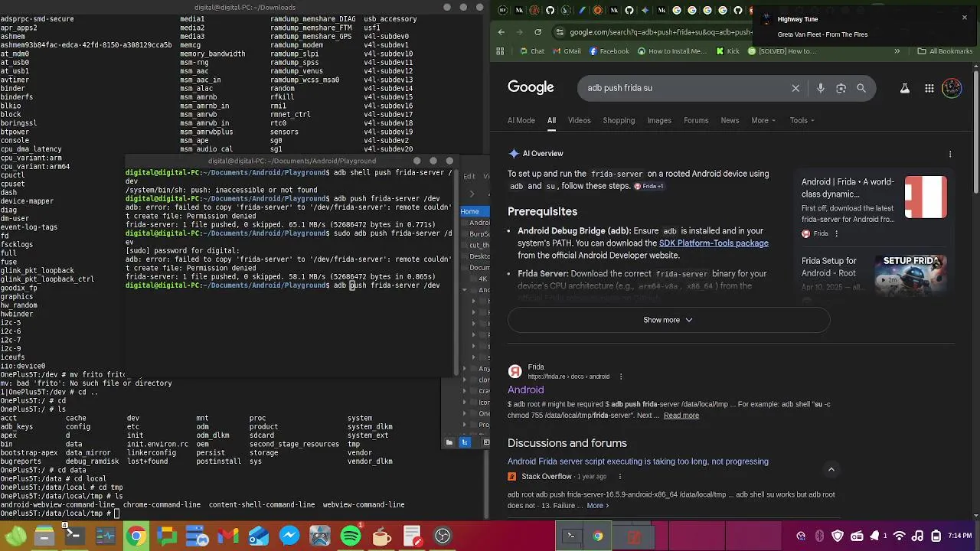This screenshot has height=551, width=980.
Task: Open the Chrome apps grid shortcut
Action: (501, 51)
